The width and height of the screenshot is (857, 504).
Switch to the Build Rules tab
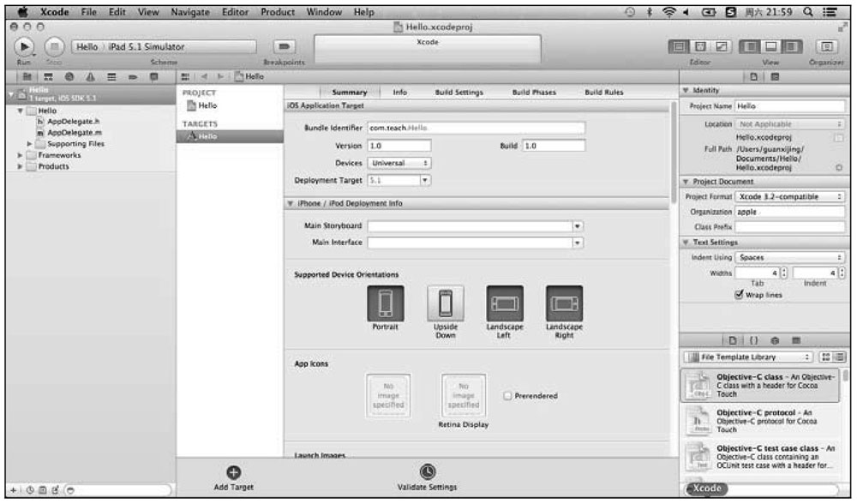tap(604, 93)
